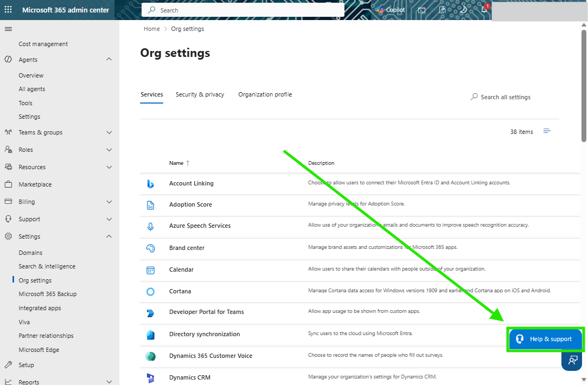Click the Account Linking Bing icon
588x385 pixels.
[x=150, y=184]
